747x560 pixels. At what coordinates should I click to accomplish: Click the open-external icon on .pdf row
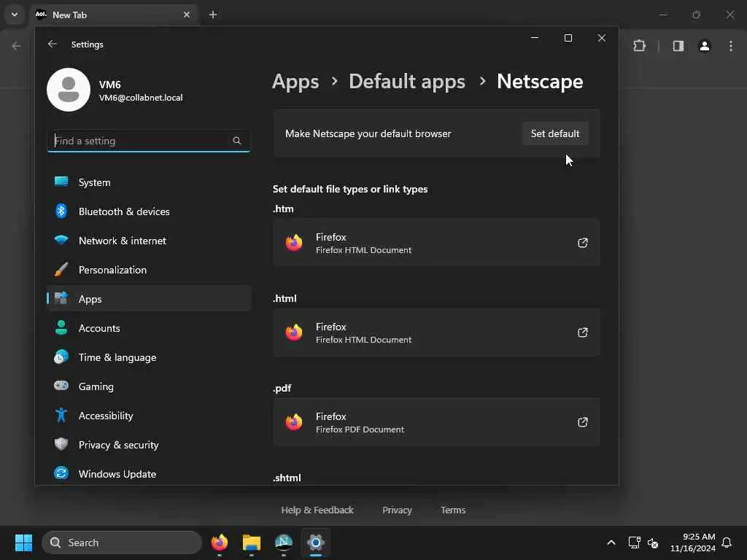pos(583,422)
